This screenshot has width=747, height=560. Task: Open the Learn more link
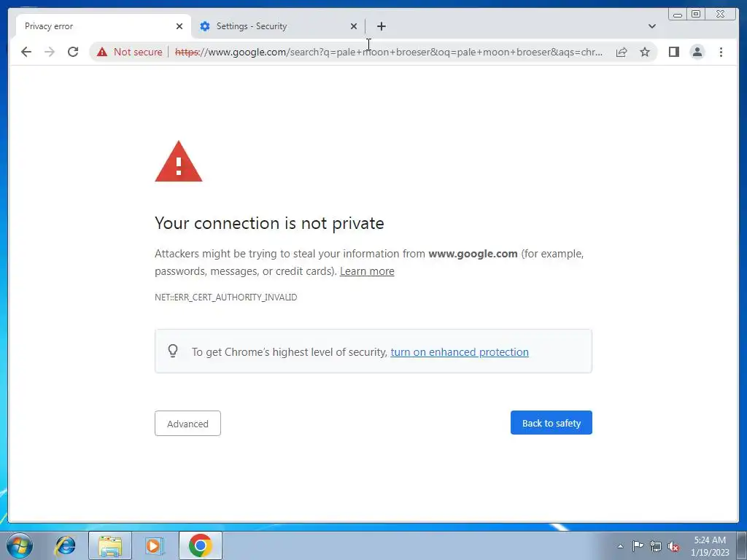tap(367, 271)
